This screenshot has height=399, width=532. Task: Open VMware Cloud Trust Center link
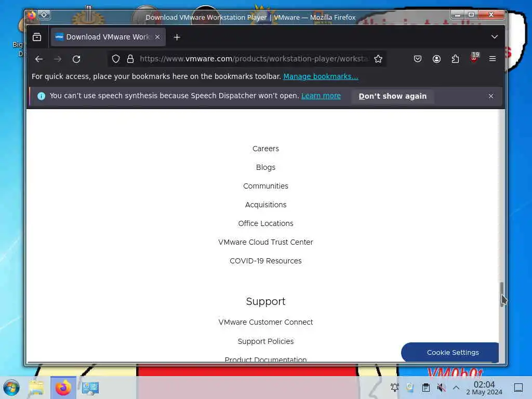[x=265, y=242]
